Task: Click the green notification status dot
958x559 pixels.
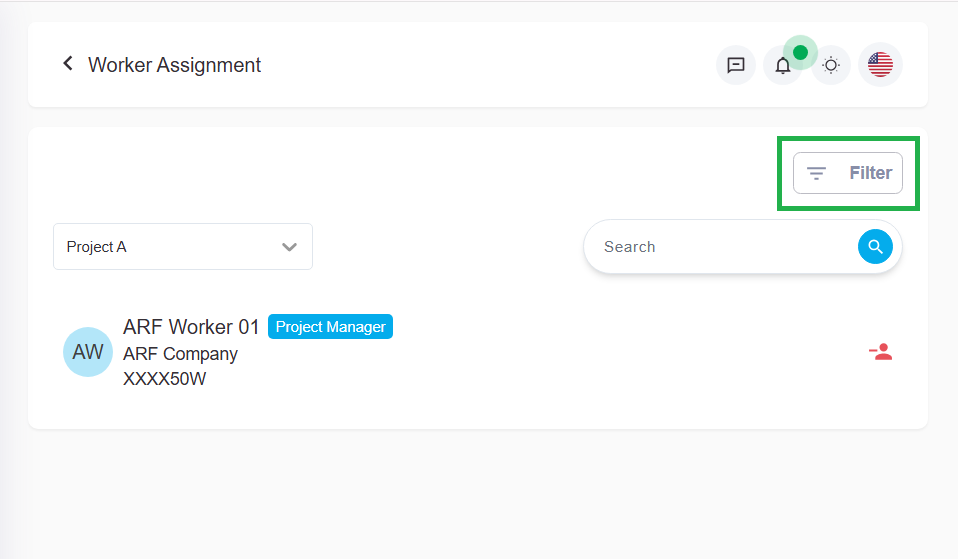Action: click(x=800, y=52)
